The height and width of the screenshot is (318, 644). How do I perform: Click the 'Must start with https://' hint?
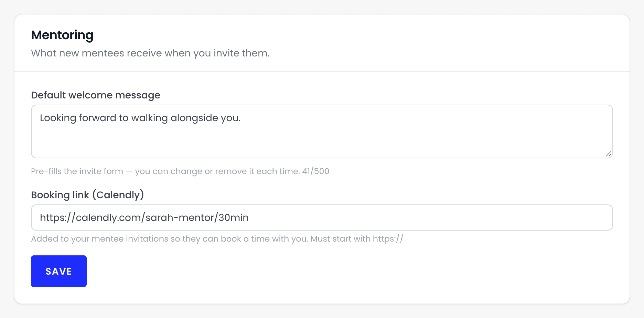[357, 239]
